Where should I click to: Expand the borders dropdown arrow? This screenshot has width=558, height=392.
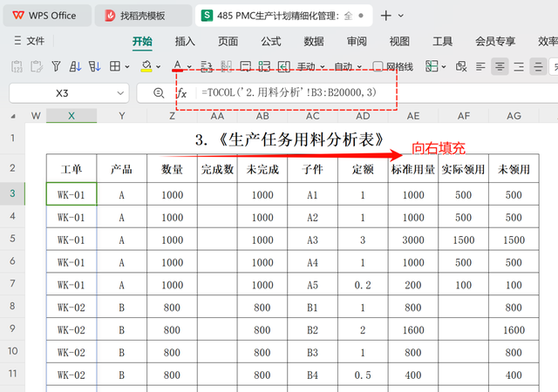click(127, 67)
